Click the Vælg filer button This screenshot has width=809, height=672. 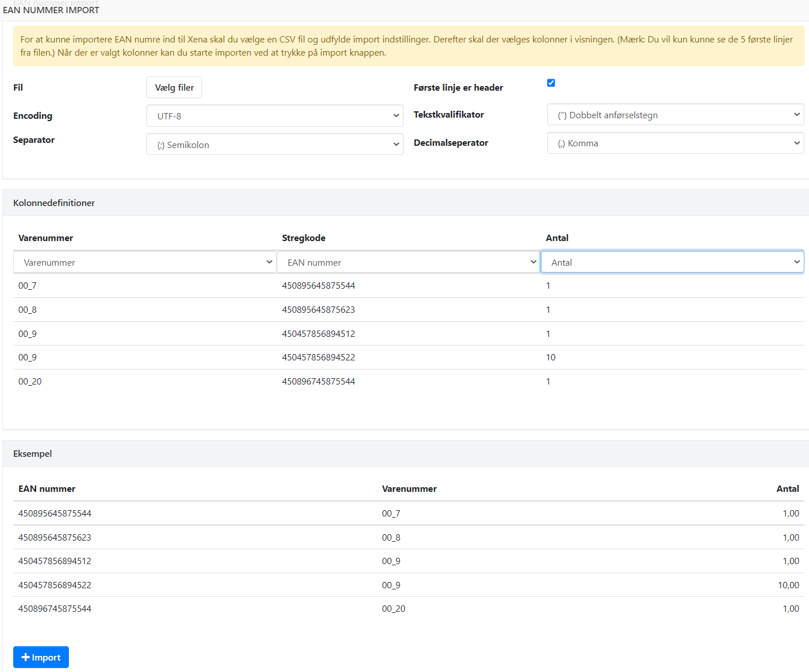(x=174, y=88)
